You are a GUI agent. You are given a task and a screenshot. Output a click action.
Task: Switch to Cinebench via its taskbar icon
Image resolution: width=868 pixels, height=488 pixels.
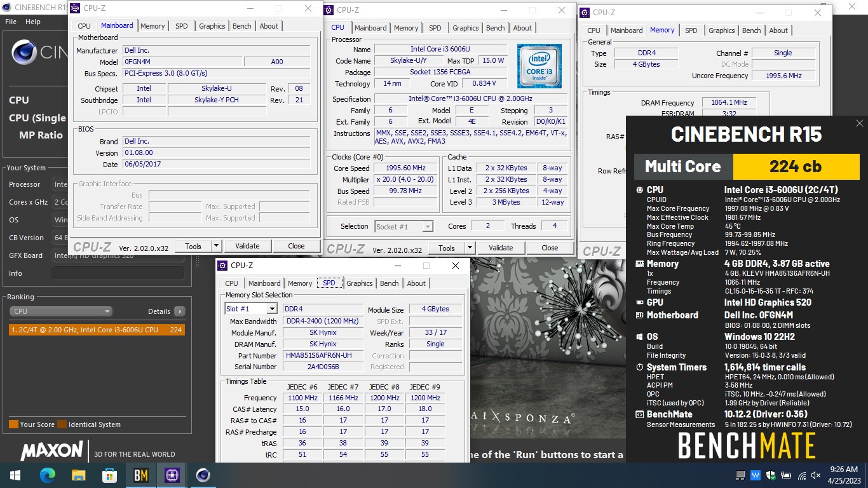pos(203,475)
